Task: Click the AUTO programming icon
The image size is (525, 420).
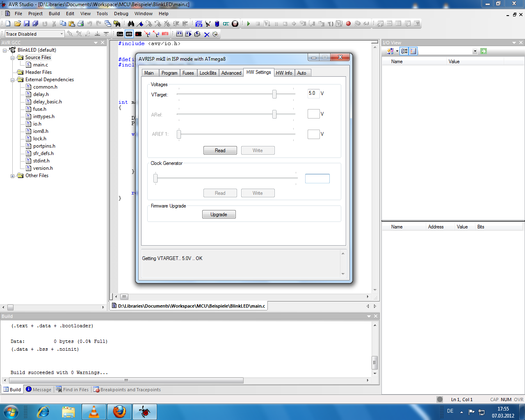Action: (x=165, y=34)
